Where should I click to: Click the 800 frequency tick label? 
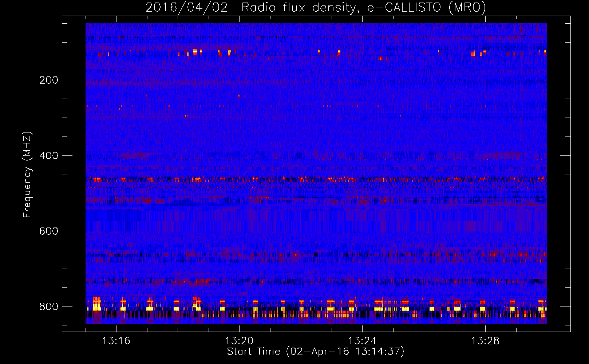tap(49, 307)
